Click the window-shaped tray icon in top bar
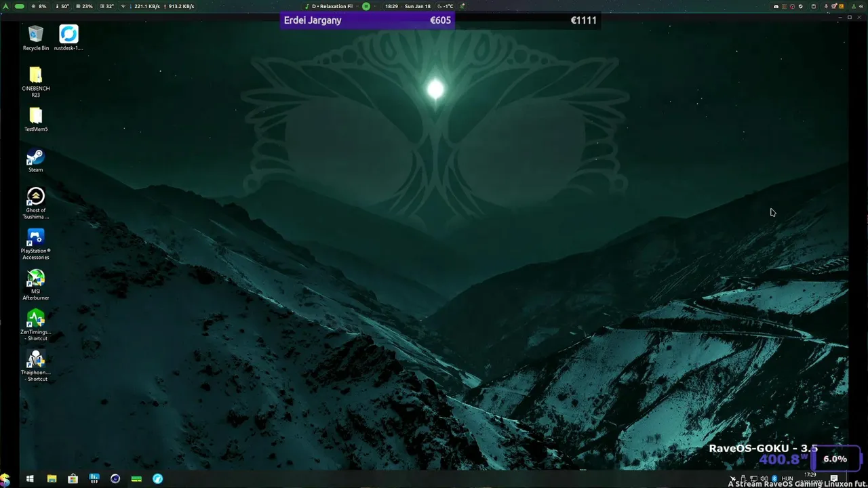The image size is (868, 488). 814,6
